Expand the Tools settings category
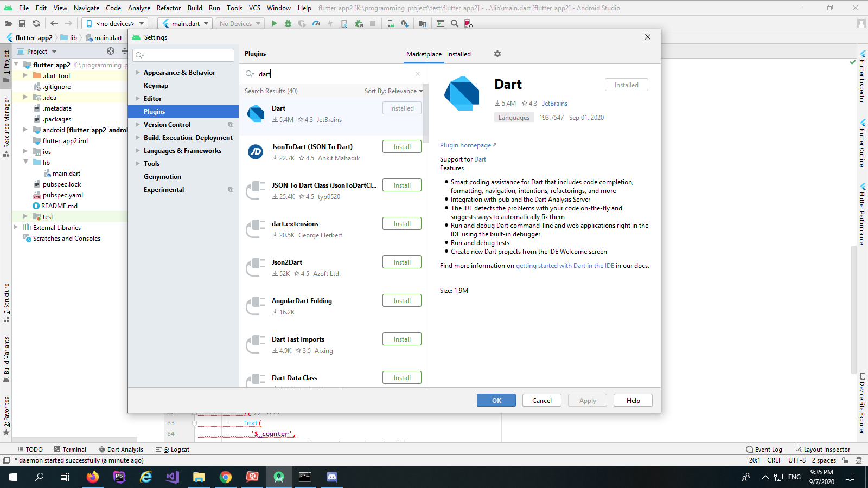868x488 pixels. (x=138, y=164)
